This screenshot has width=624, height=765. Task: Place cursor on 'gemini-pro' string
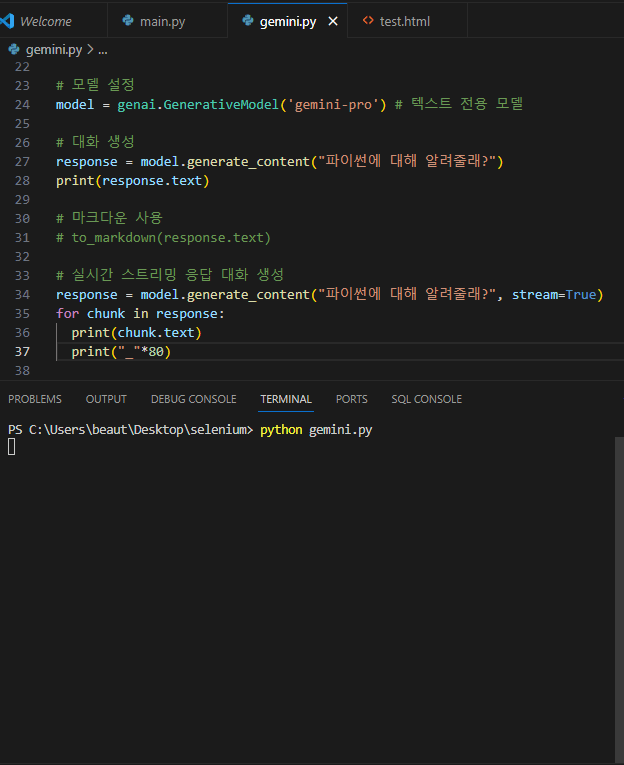coord(333,104)
